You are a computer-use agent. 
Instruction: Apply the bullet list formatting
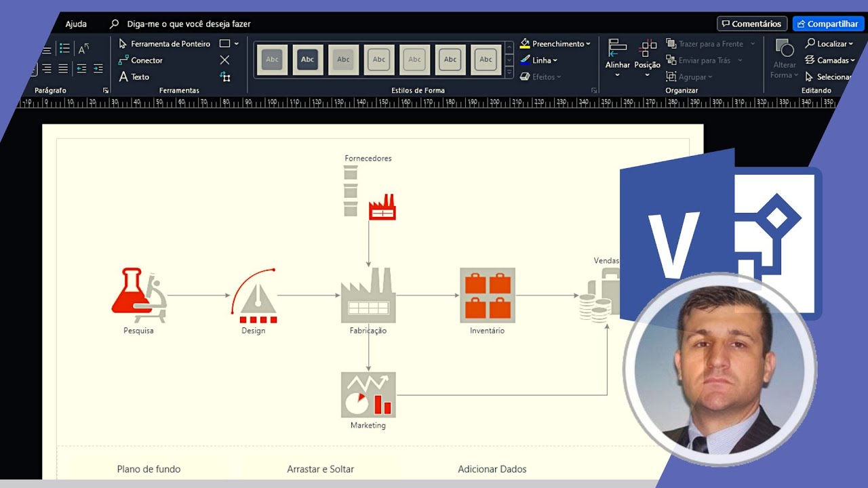click(x=64, y=48)
